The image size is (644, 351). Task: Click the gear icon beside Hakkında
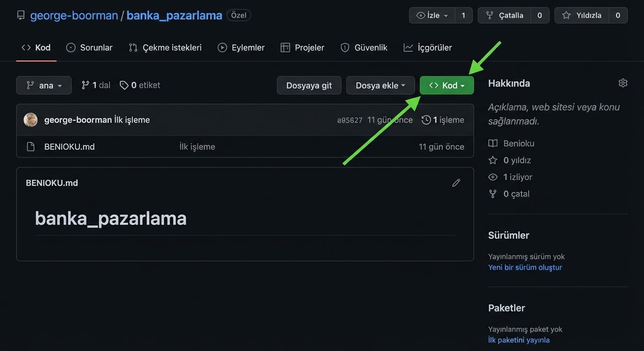coord(623,83)
